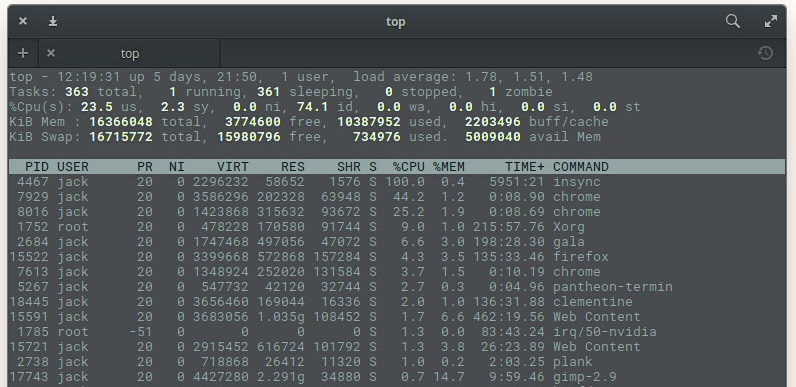This screenshot has width=796, height=387.
Task: Click the 2.291g RES value
Action: click(281, 377)
